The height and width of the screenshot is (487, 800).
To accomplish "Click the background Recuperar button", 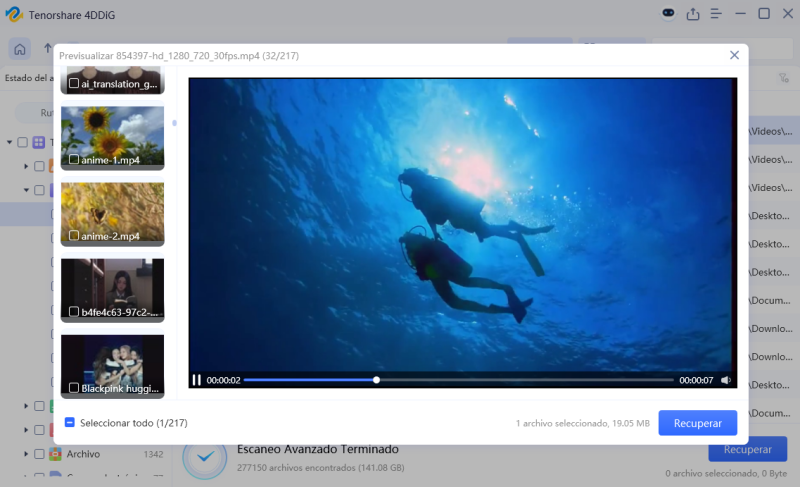I will point(747,450).
